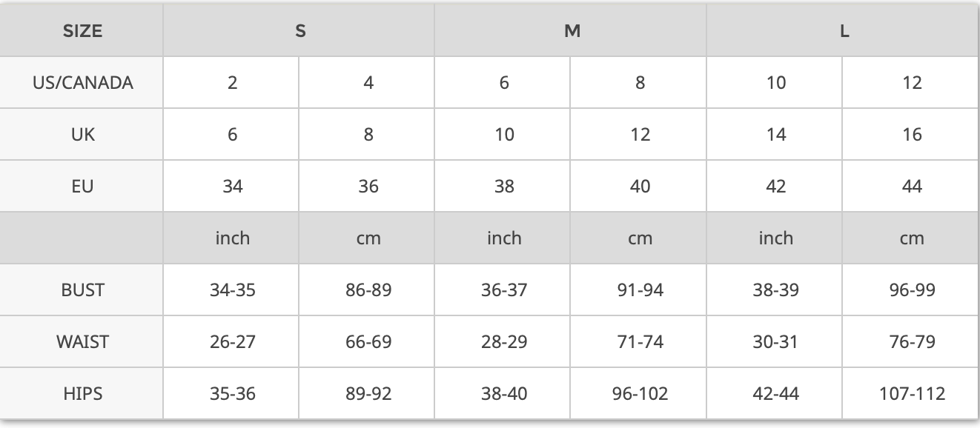
Task: Select EU size 44 cell
Action: [x=912, y=186]
